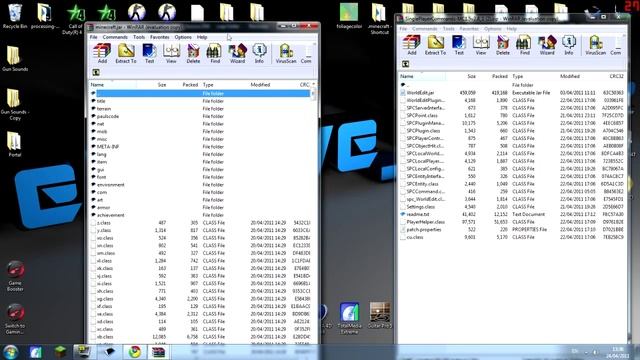Select SPCEntity.class file row

pyautogui.click(x=512, y=184)
